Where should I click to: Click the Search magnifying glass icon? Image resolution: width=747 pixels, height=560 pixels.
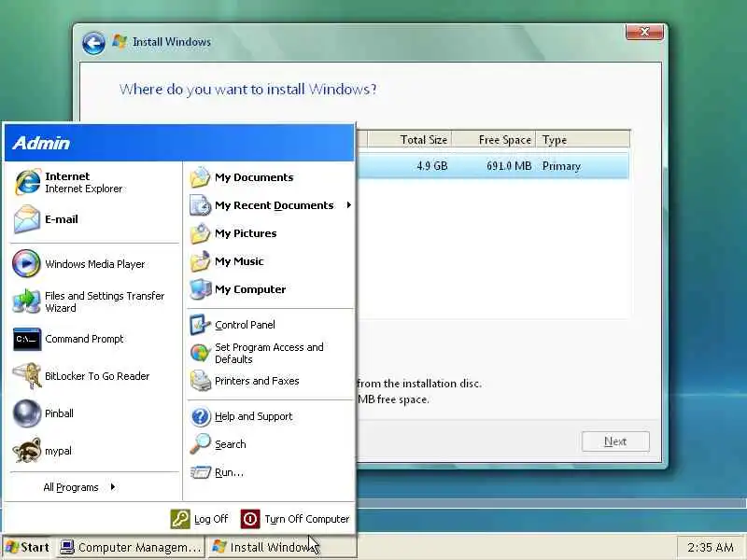coord(200,444)
